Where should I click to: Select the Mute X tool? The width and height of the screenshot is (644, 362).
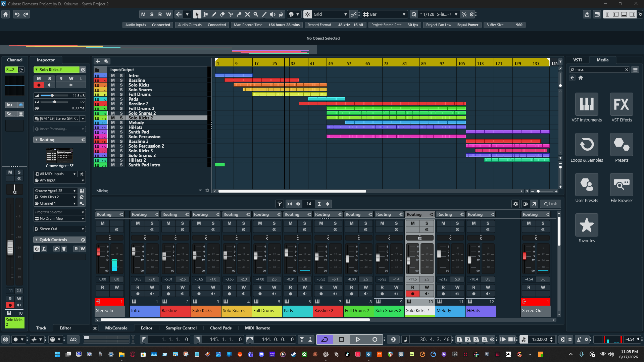pyautogui.click(x=247, y=14)
